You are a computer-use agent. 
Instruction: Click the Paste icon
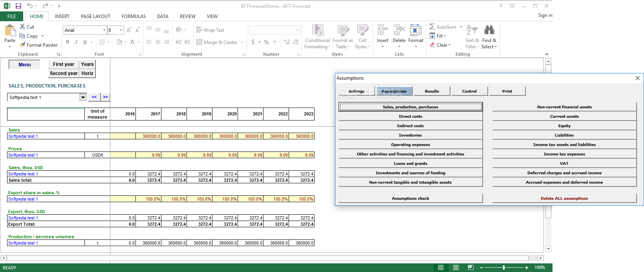tap(10, 31)
